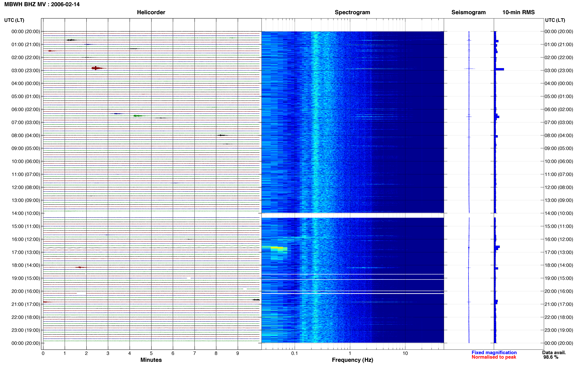Click the left 'UTC (LT)' axis label
The height and width of the screenshot is (368, 588).
click(14, 20)
